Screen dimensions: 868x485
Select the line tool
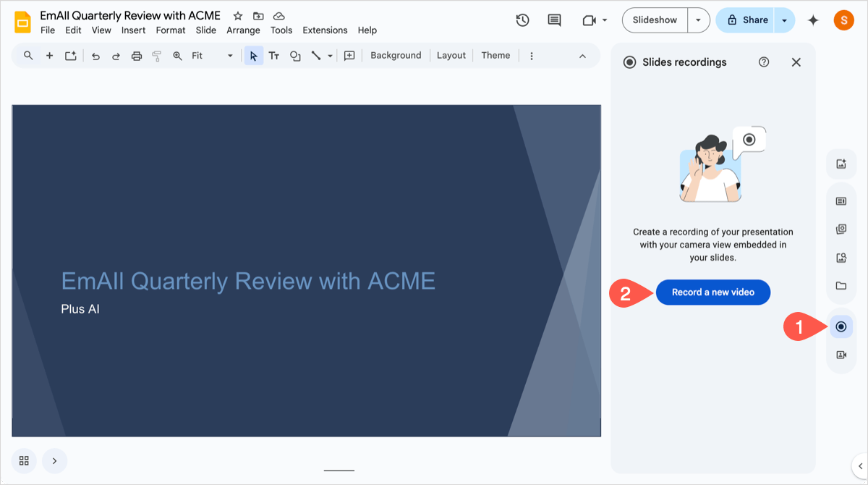pyautogui.click(x=316, y=56)
